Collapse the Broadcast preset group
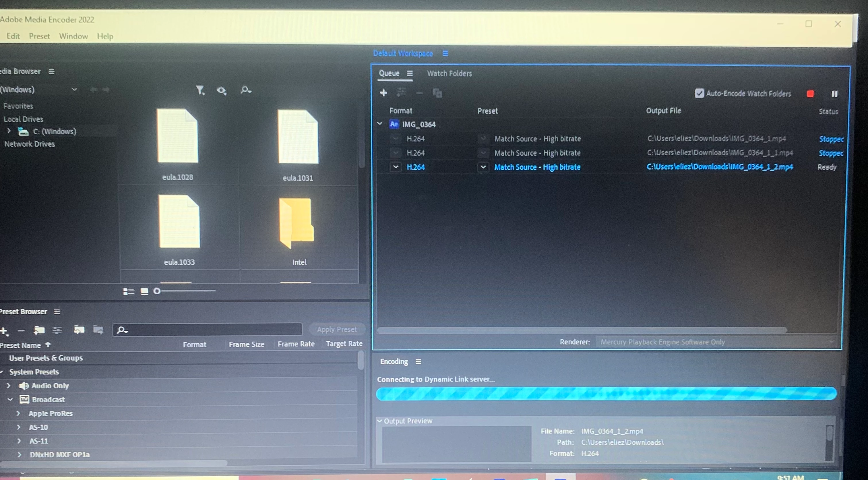868x480 pixels. pos(10,399)
